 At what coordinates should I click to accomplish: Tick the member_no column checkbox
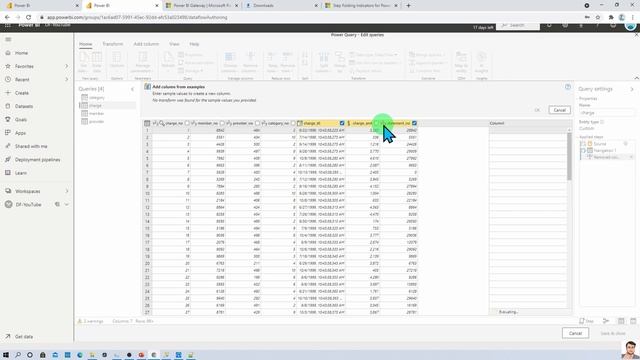click(222, 123)
